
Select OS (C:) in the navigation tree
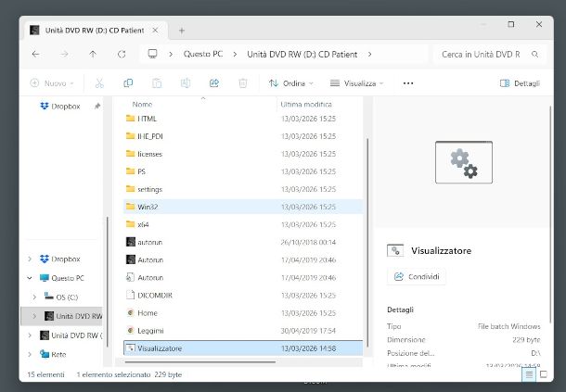coord(61,297)
